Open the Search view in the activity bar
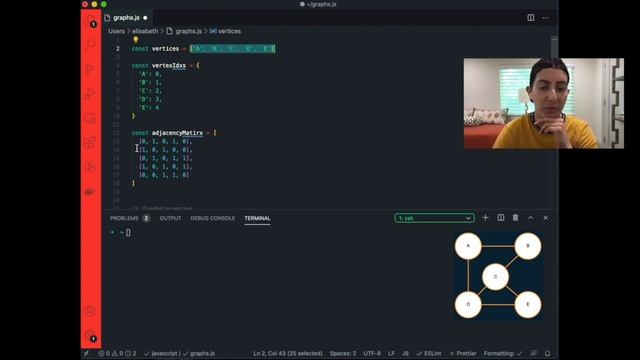 pos(90,44)
